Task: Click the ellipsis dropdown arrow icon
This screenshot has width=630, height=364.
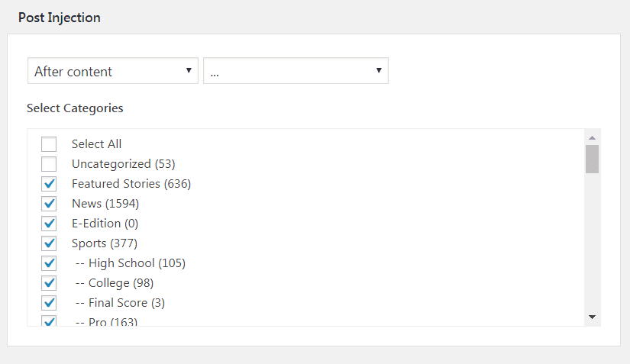Action: [x=379, y=71]
